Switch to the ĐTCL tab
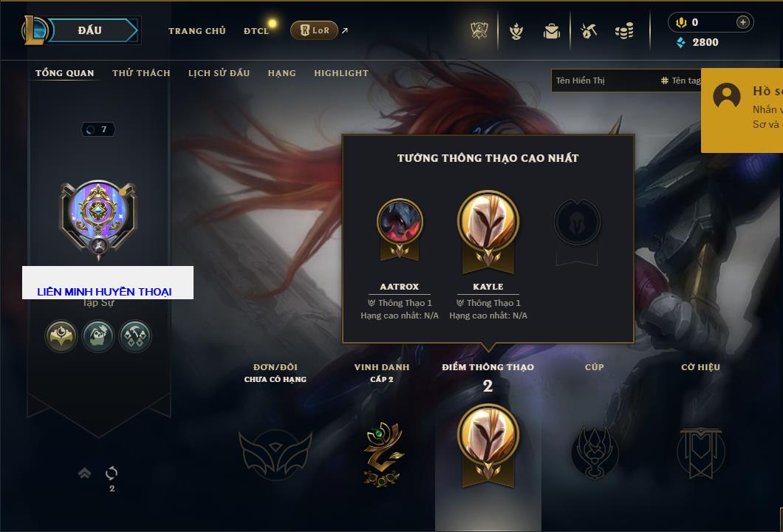Viewport: 783px width, 532px height. tap(256, 31)
